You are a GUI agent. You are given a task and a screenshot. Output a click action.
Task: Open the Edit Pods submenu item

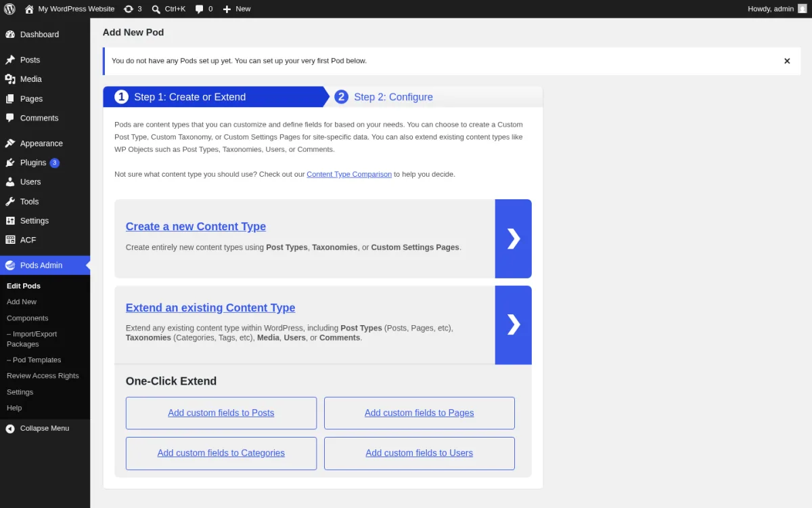click(24, 286)
